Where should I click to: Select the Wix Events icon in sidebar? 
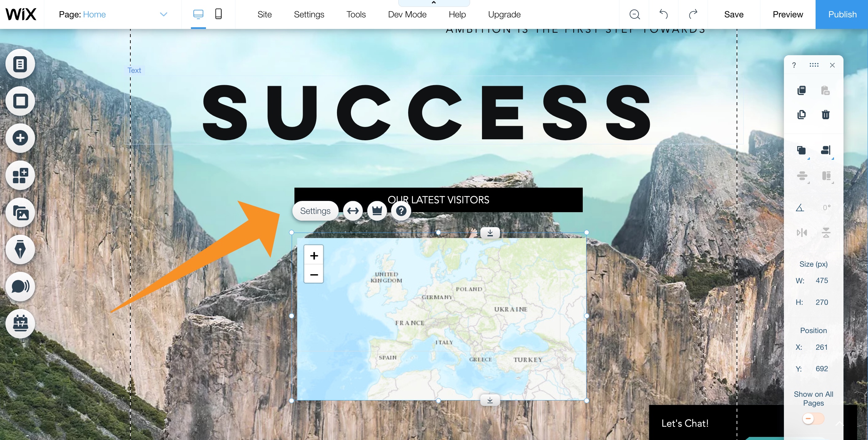[x=20, y=323]
